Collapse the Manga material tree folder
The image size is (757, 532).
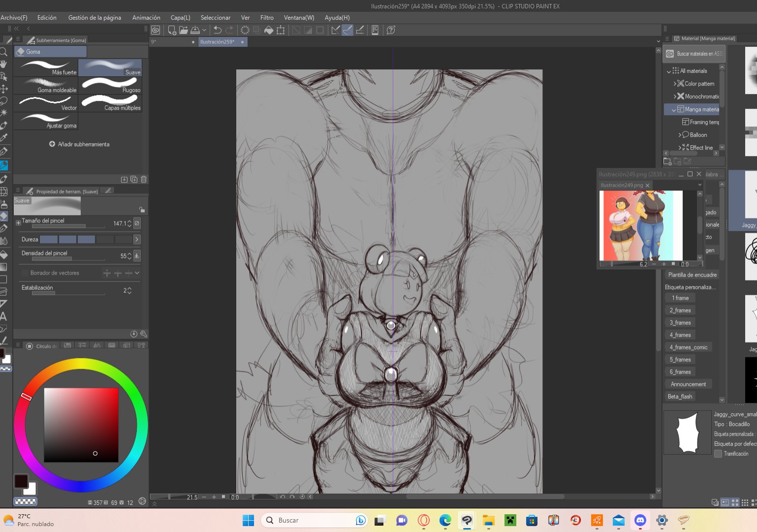(x=673, y=110)
